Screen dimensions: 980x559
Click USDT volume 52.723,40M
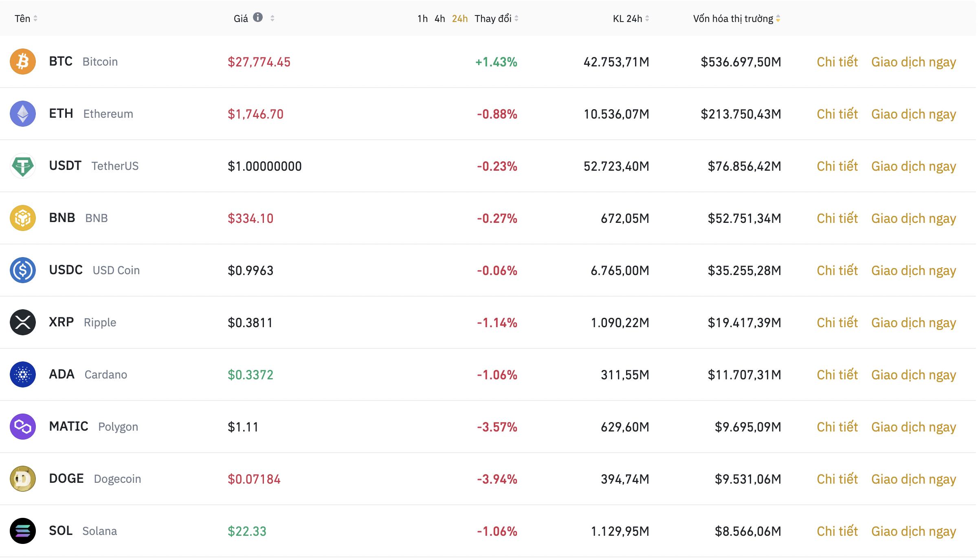coord(616,166)
